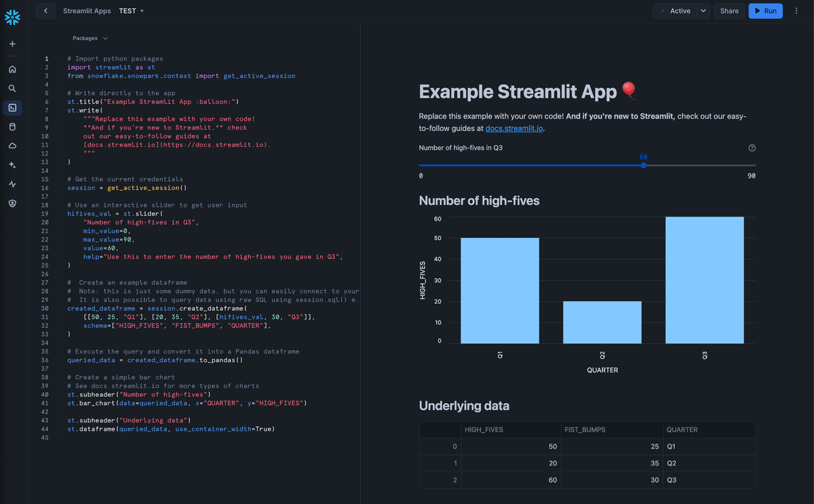
Task: Select table cell 35 under FIST_BUMPS
Action: point(611,463)
